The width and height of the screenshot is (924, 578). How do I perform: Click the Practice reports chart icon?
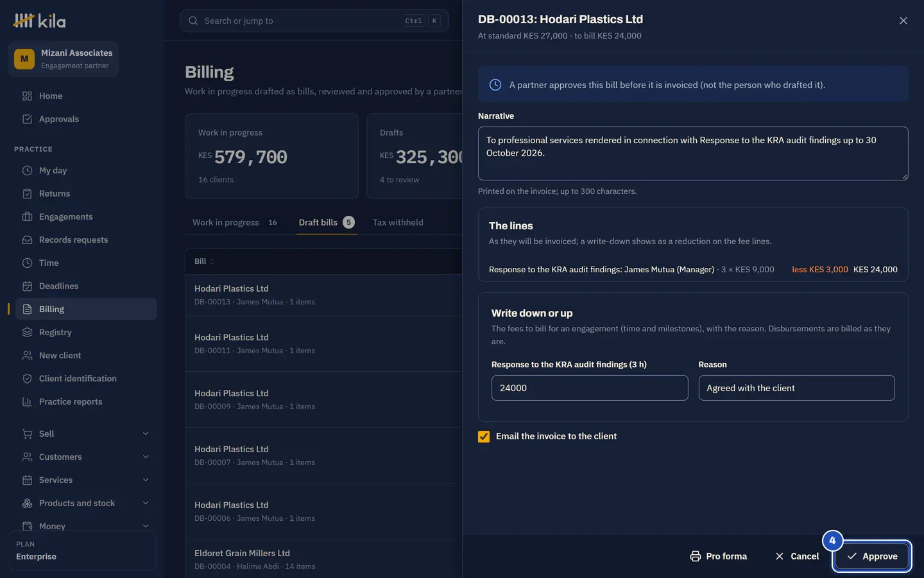point(27,401)
